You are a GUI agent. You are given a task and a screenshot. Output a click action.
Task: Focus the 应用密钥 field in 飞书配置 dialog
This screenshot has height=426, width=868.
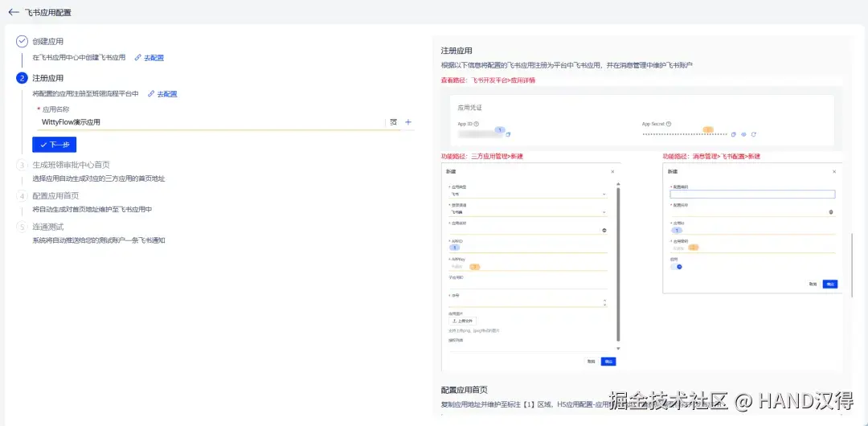tap(752, 248)
